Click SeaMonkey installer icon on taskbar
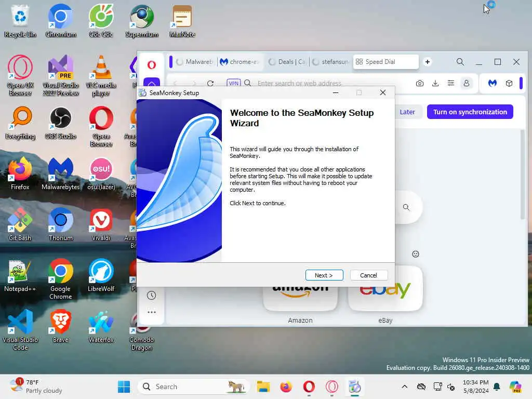Image resolution: width=532 pixels, height=399 pixels. pyautogui.click(x=354, y=387)
